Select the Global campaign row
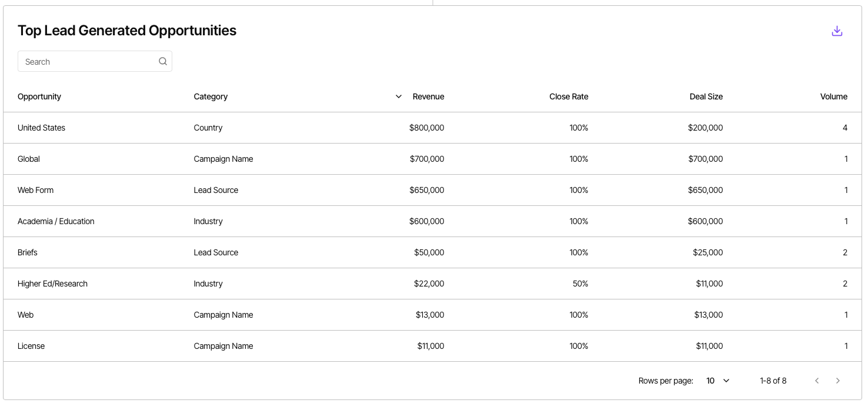This screenshot has width=868, height=403. [433, 159]
